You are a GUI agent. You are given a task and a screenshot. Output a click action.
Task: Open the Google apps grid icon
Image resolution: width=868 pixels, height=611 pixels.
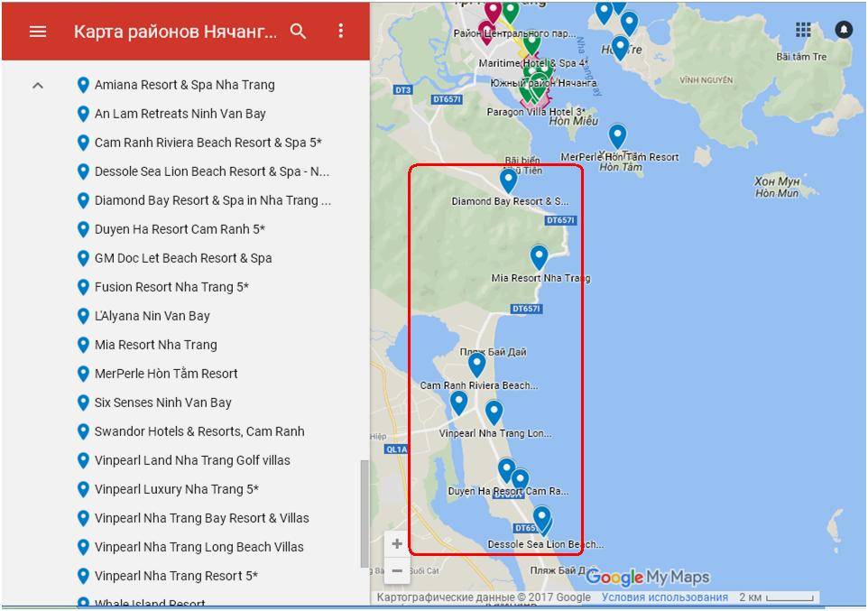[803, 30]
